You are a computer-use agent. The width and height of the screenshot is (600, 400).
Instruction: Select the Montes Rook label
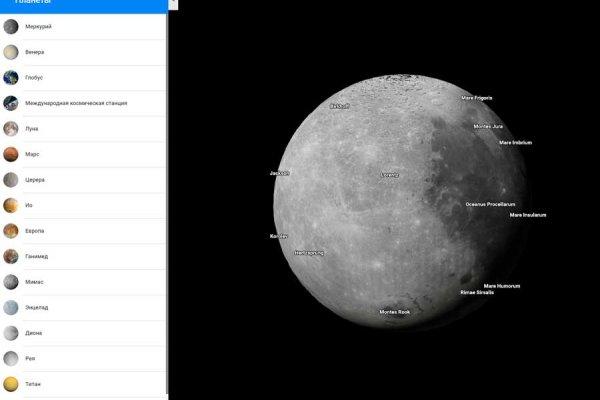394,312
